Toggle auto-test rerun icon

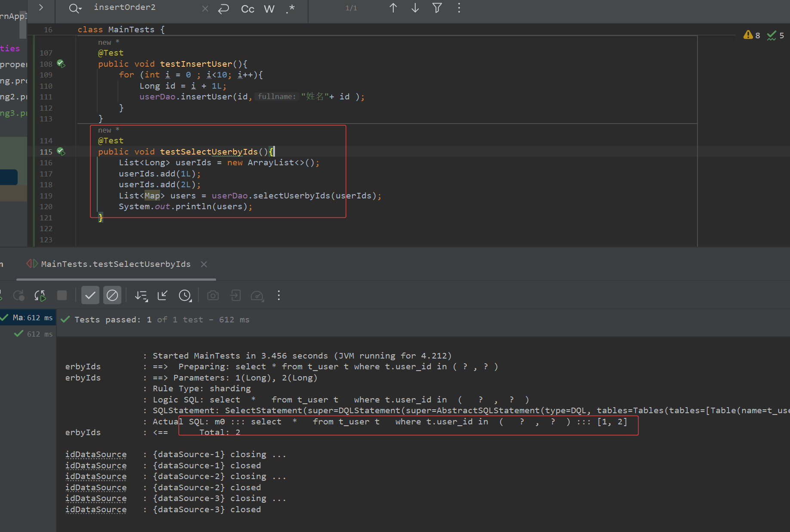40,296
